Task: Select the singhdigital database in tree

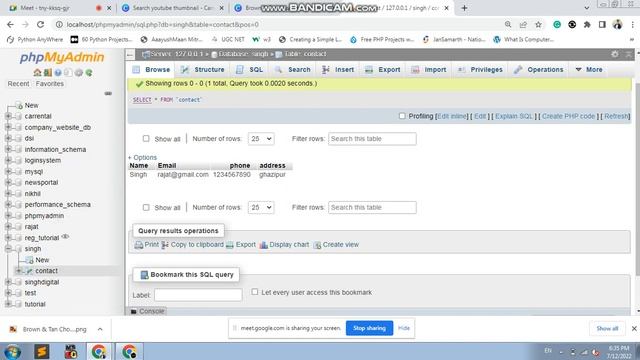Action: click(x=42, y=282)
